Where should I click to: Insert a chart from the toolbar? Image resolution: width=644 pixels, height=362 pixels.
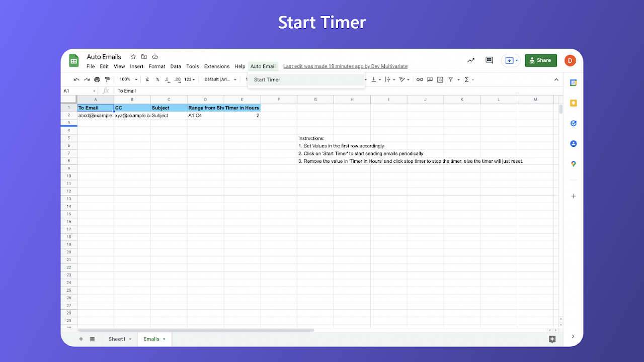[x=440, y=79]
